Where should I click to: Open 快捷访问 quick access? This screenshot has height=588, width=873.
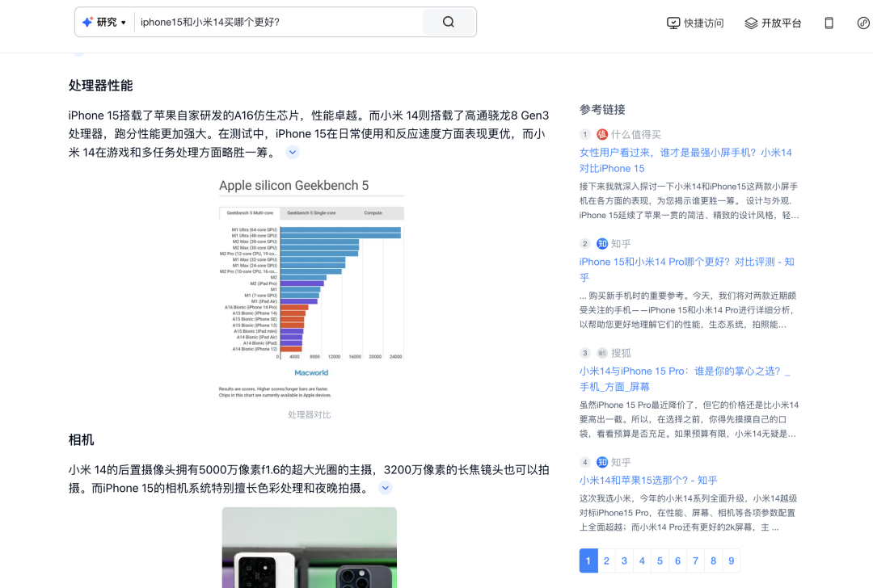[x=695, y=23]
